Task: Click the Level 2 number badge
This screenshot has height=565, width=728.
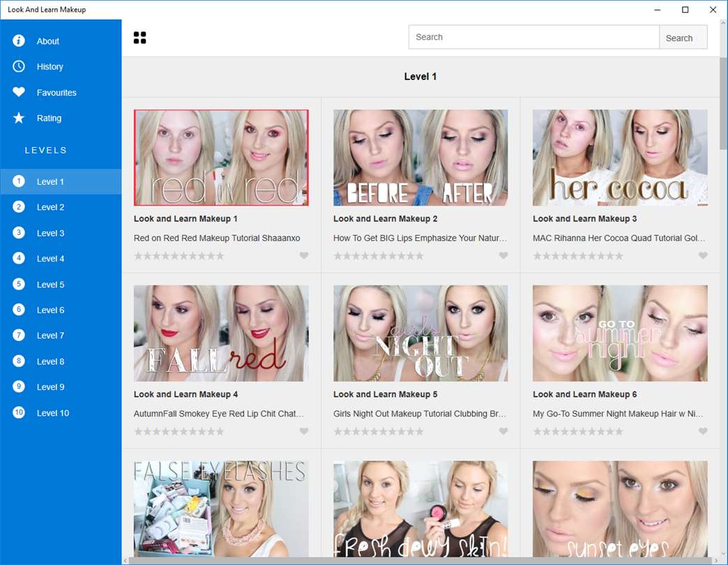Action: tap(19, 207)
